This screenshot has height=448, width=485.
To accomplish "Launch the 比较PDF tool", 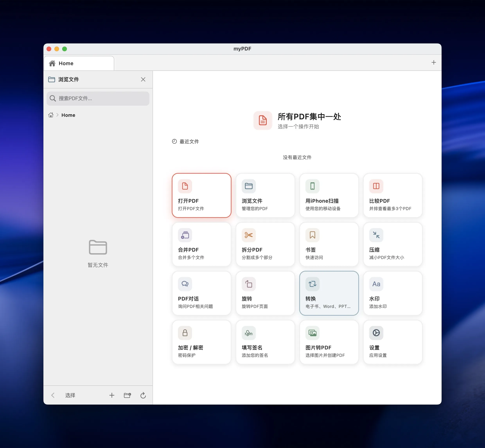I will click(392, 195).
